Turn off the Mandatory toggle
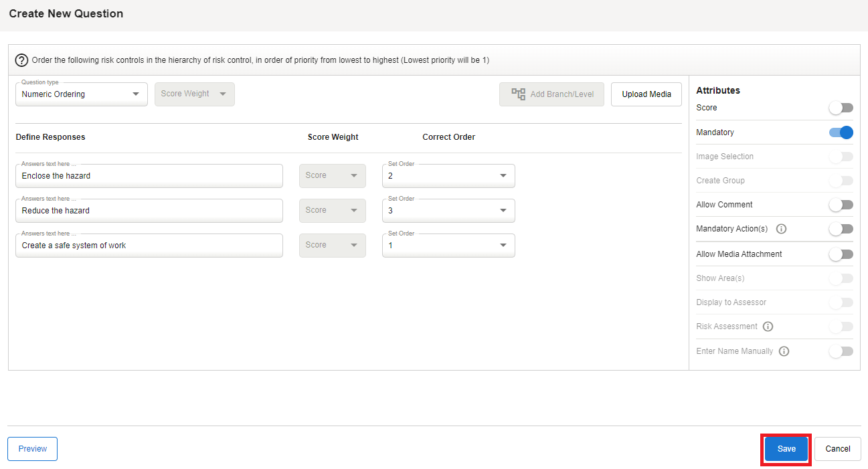 pyautogui.click(x=841, y=132)
